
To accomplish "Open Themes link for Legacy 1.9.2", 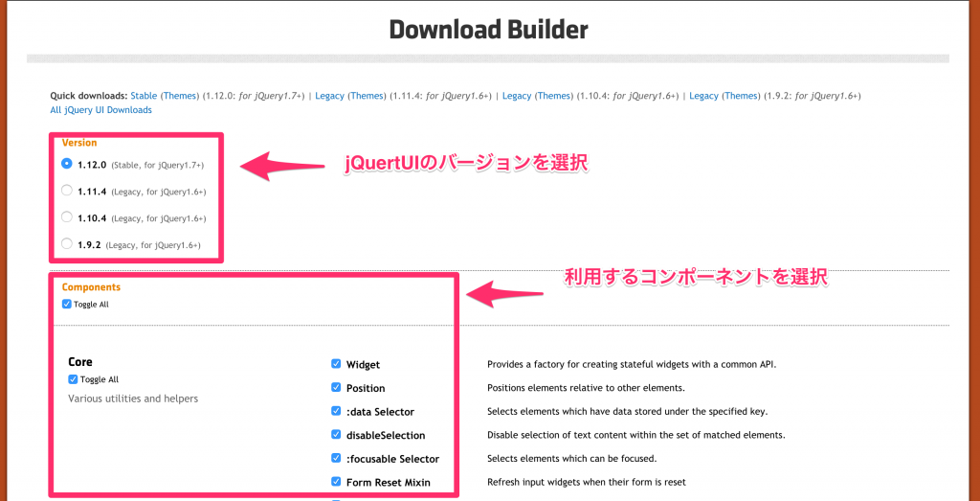I will (x=742, y=96).
